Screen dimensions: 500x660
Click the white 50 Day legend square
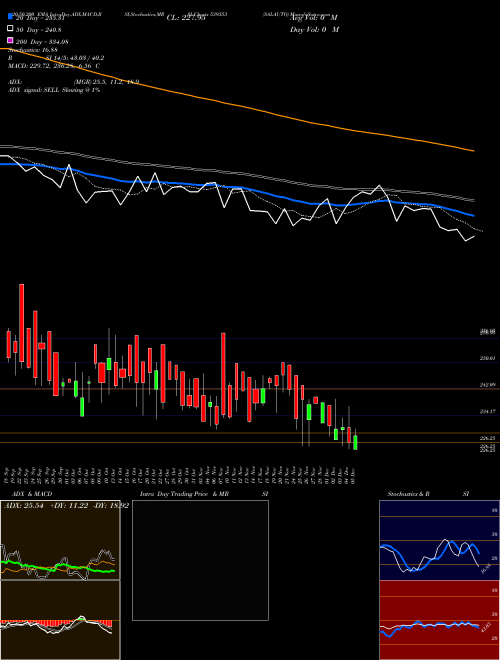pos(11,29)
